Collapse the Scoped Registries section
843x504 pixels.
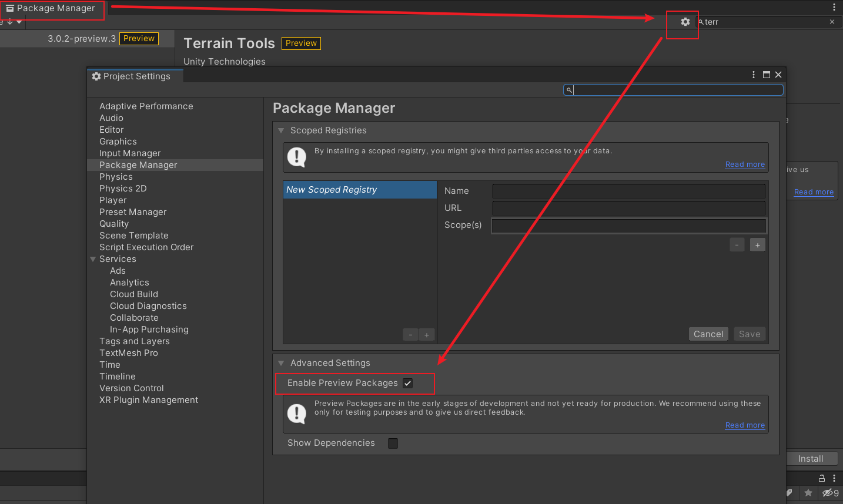[x=281, y=130]
